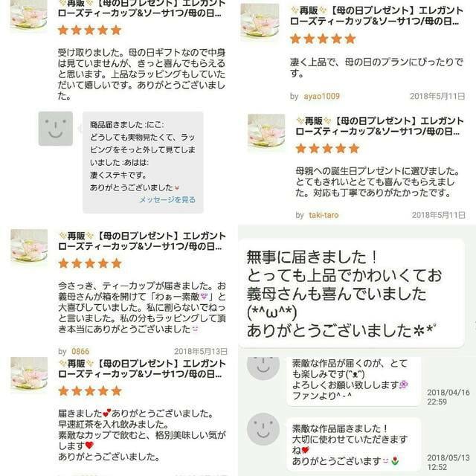
Task: Open the メッセージを見る link
Action: [x=167, y=200]
